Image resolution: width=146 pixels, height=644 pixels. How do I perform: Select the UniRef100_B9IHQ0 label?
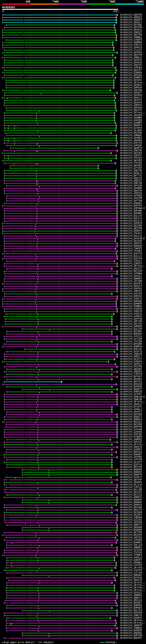(x=131, y=331)
